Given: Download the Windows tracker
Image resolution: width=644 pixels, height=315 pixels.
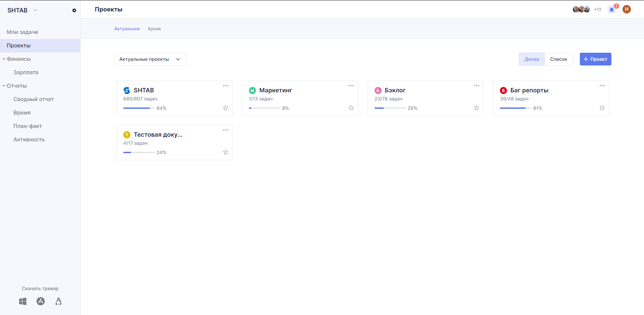Looking at the screenshot, I should click(x=23, y=301).
